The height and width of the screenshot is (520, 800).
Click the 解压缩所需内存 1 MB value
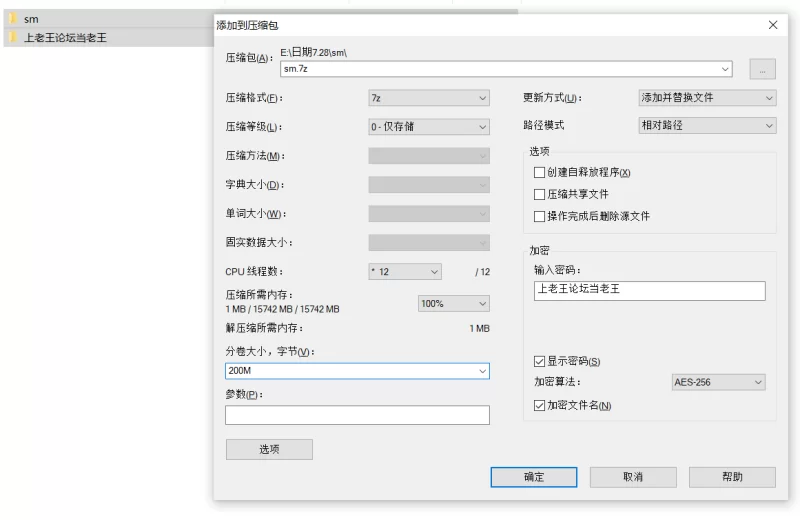[x=480, y=328]
